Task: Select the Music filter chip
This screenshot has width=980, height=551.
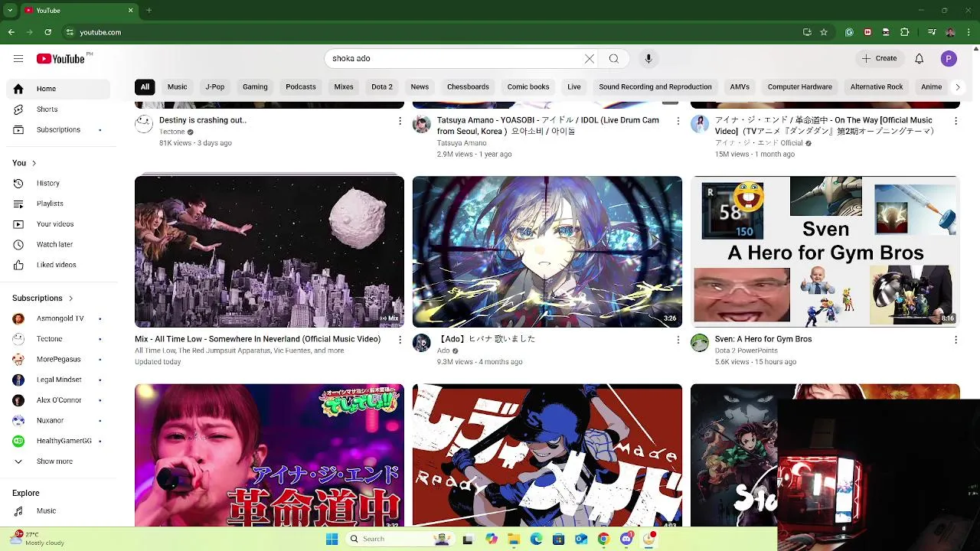Action: 177,87
